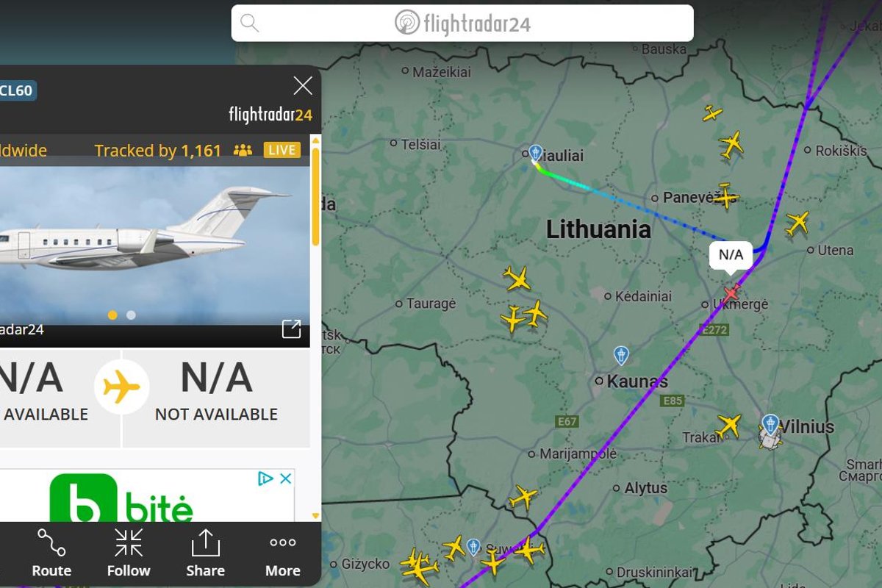Viewport: 882px width, 588px height.
Task: Select the Kaunas airport tower marker
Action: point(621,356)
